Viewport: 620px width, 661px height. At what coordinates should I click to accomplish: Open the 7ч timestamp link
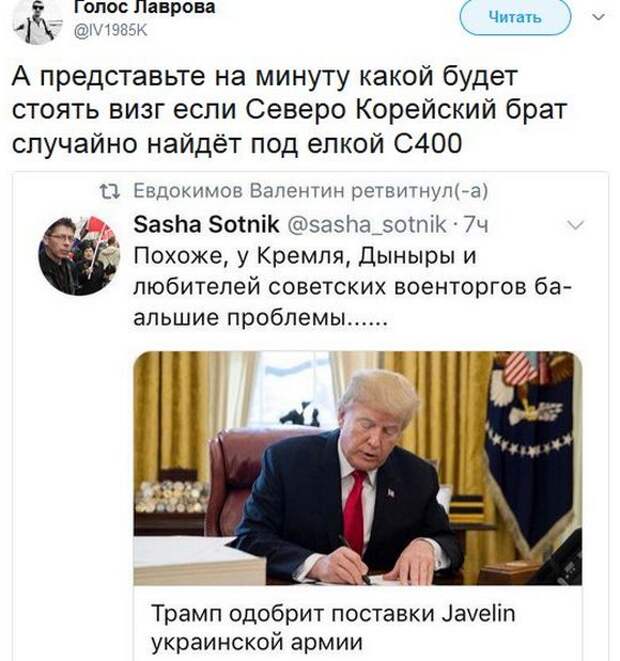476,225
